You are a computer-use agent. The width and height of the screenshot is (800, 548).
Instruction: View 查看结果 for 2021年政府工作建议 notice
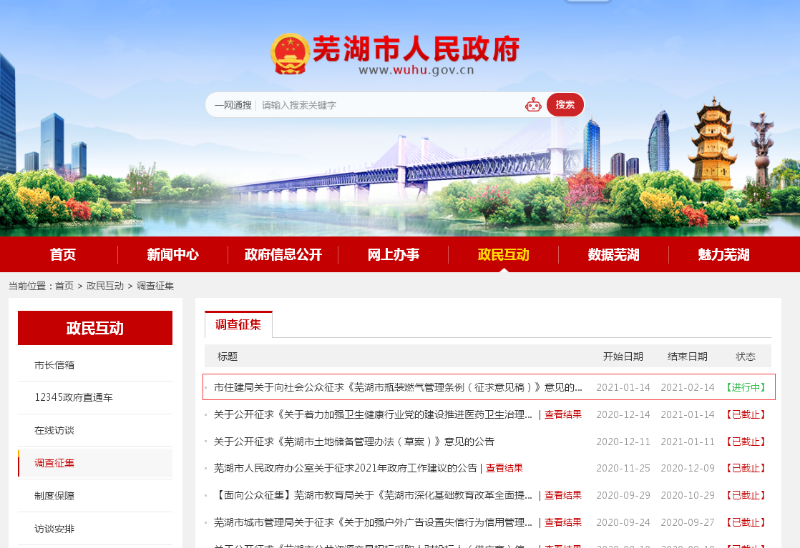tap(504, 468)
